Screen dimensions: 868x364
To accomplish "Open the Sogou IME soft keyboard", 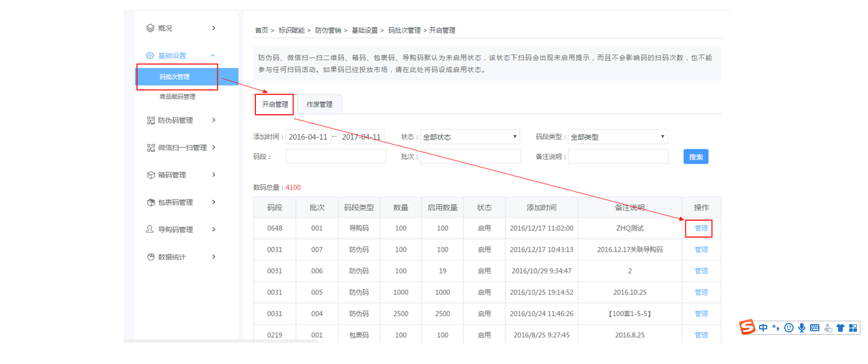I will point(814,328).
